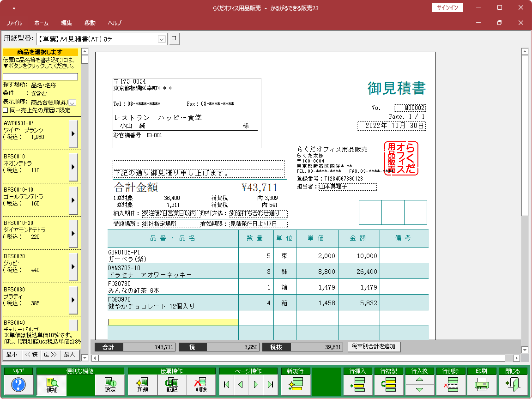
Task: Select the みんなの紅茶 6本 item row
Action: click(268, 287)
